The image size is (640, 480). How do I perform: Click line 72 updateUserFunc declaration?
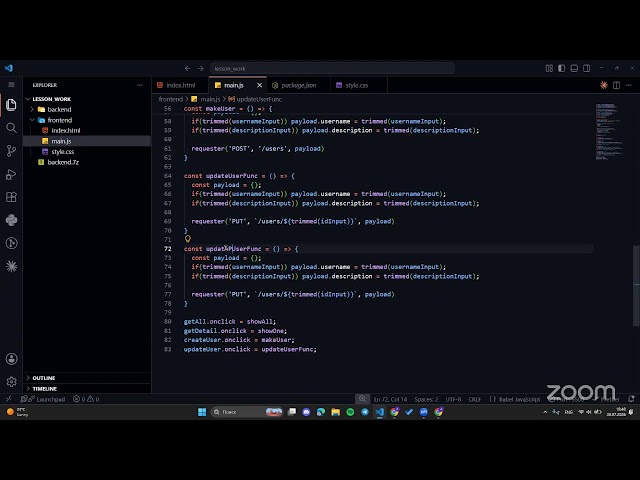(x=241, y=249)
